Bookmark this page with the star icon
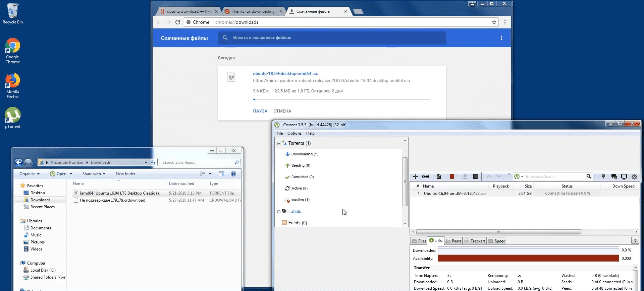Screen dimensions: 644x291 (494, 22)
